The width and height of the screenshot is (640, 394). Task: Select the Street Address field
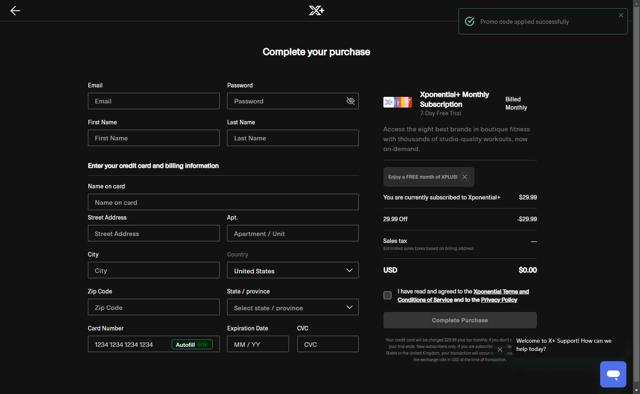(x=153, y=234)
